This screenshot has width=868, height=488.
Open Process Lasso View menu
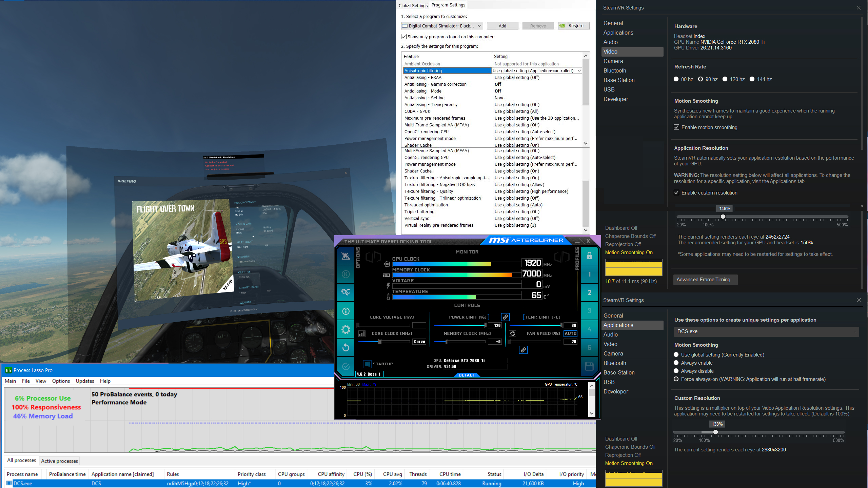[x=41, y=381]
